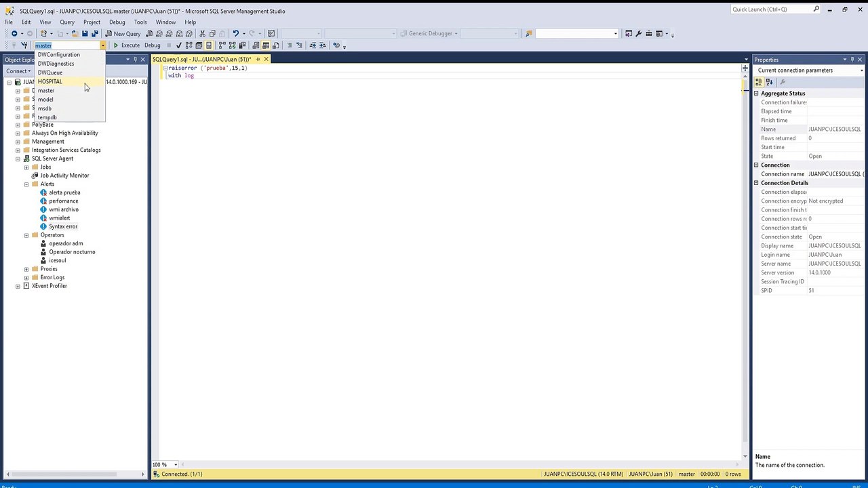Viewport: 868px width, 488px height.
Task: Open Current connection parameters dropdown
Action: tap(861, 70)
